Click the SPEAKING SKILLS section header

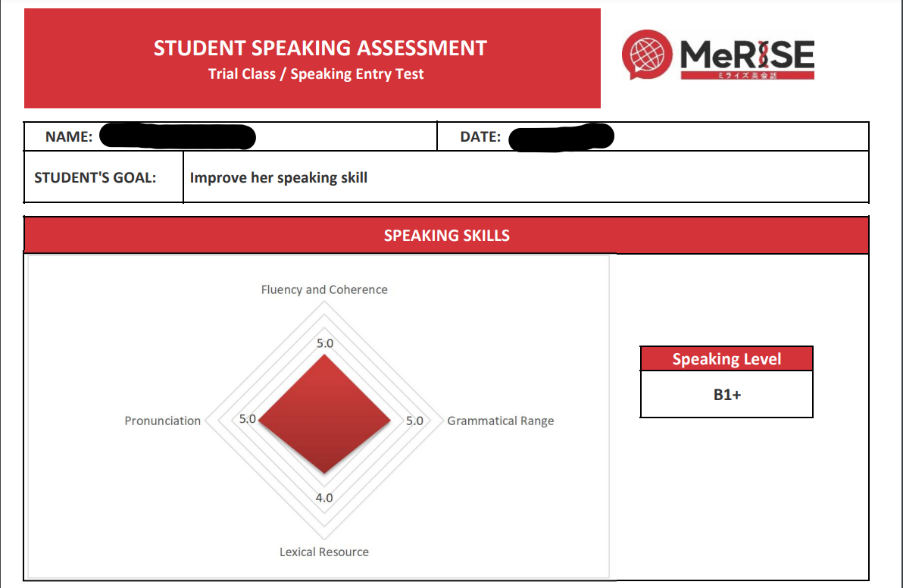point(446,235)
